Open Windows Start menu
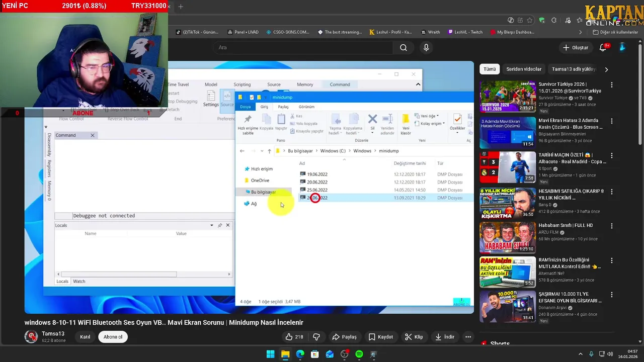 (x=271, y=354)
